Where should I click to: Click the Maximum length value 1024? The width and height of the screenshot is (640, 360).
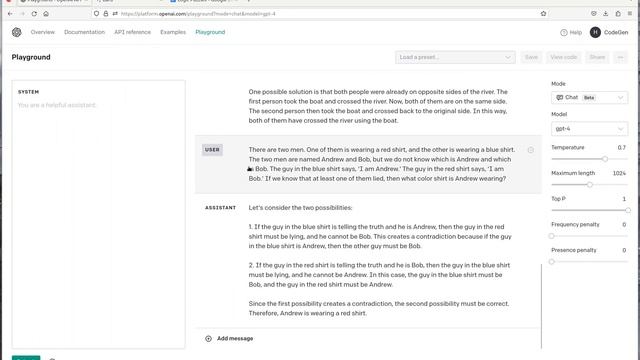tap(619, 173)
